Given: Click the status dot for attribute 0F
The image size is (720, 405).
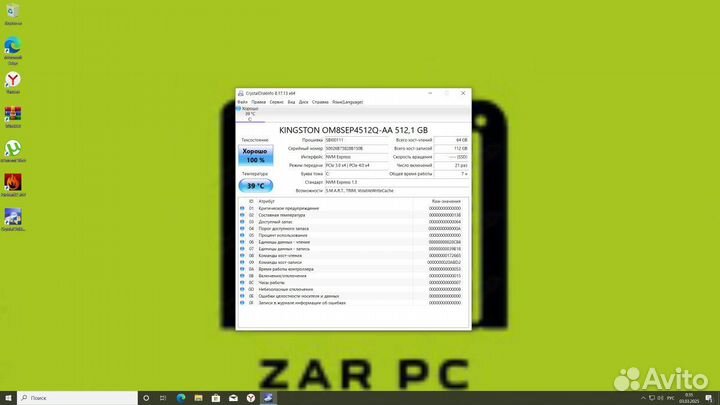Looking at the screenshot, I should 242,303.
